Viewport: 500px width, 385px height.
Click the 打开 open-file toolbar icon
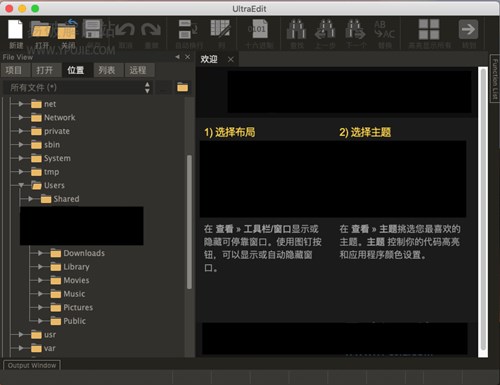pos(41,29)
